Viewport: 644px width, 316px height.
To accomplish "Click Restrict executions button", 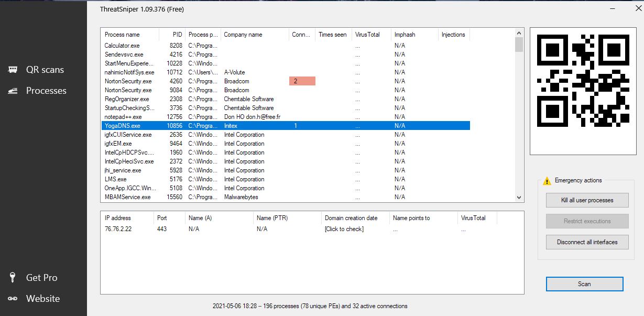I will 587,221.
